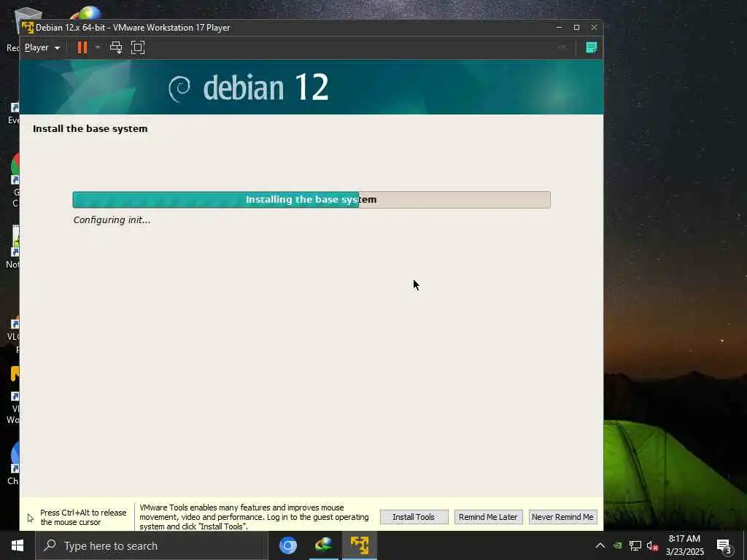This screenshot has width=747, height=560.
Task: Enter full screen mode icon
Action: 138,47
